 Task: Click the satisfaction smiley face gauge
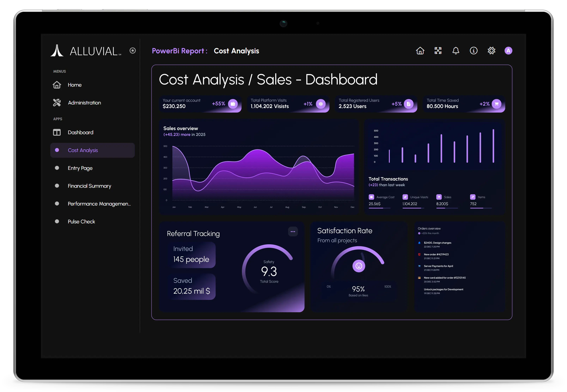click(359, 266)
